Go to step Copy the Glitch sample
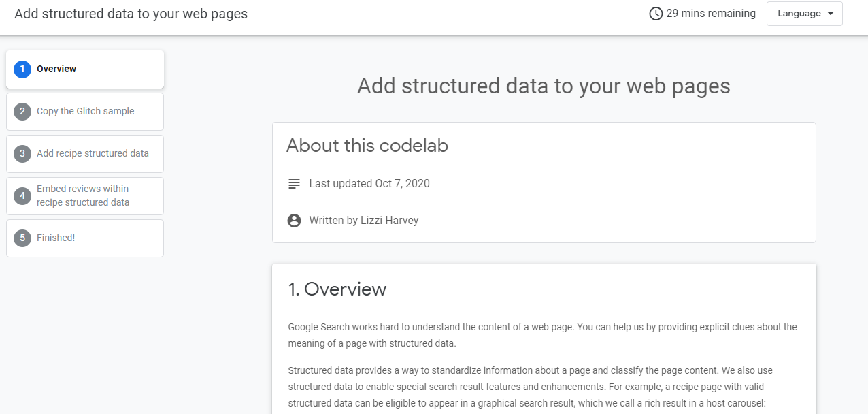The height and width of the screenshot is (414, 868). tap(85, 111)
